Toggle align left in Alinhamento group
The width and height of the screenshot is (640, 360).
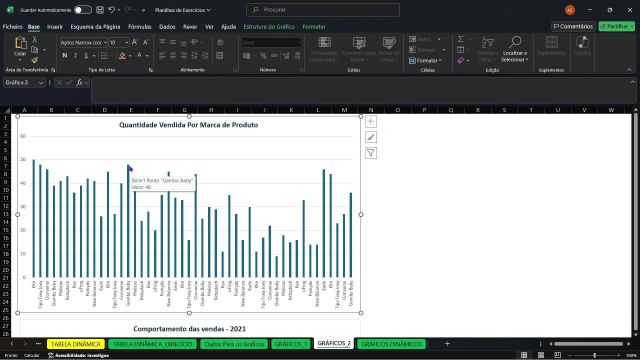point(162,56)
